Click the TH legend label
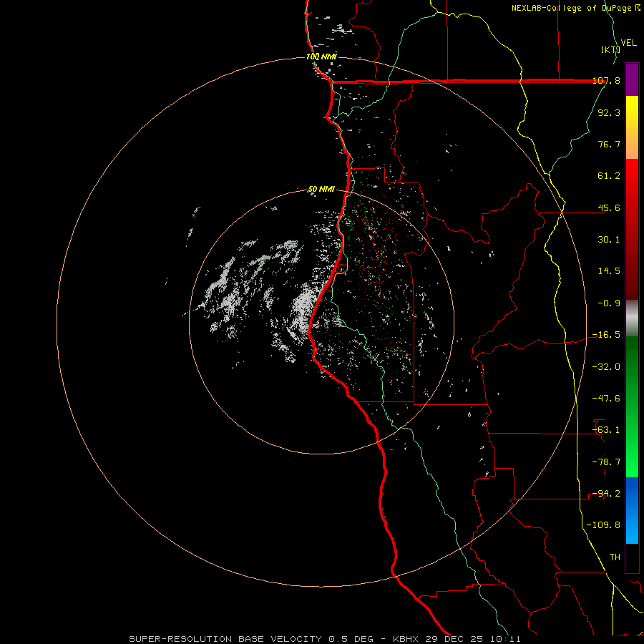This screenshot has width=644, height=644. 615,557
